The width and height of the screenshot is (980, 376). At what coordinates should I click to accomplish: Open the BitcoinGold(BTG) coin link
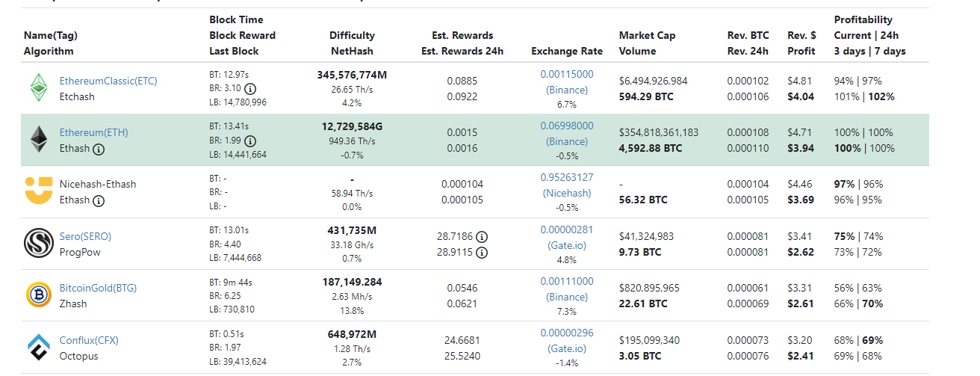point(99,288)
